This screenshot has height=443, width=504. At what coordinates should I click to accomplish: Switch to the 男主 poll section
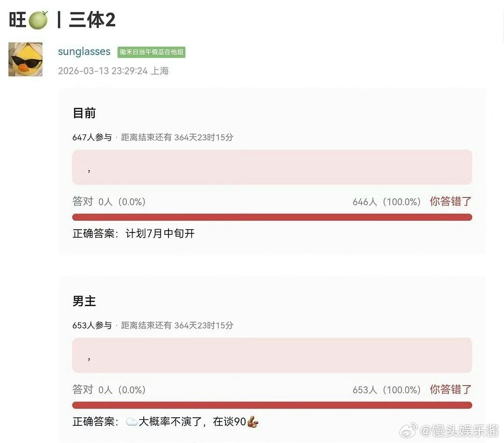tap(84, 301)
